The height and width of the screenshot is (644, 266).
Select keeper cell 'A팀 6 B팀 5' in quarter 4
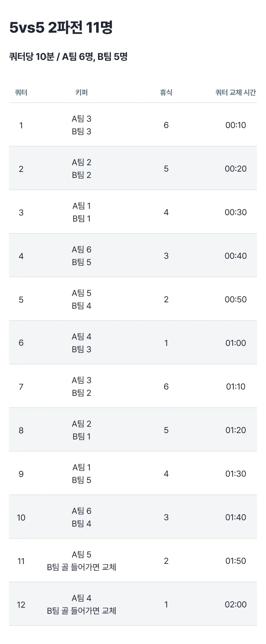click(82, 256)
